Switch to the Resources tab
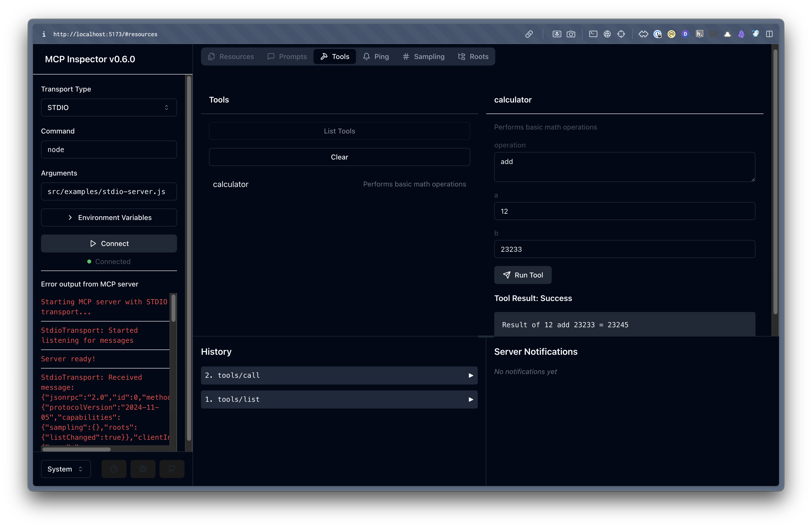The width and height of the screenshot is (812, 528). click(231, 56)
